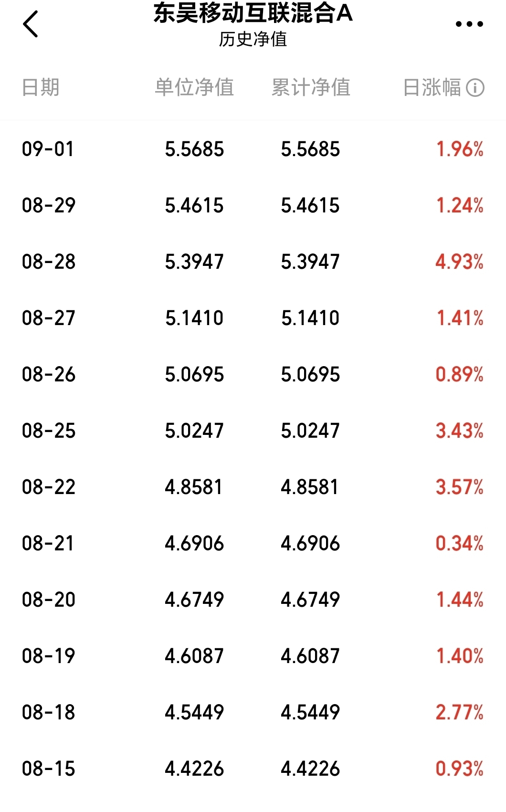The height and width of the screenshot is (812, 506).
Task: Select the 单位净值 column header
Action: [x=194, y=88]
